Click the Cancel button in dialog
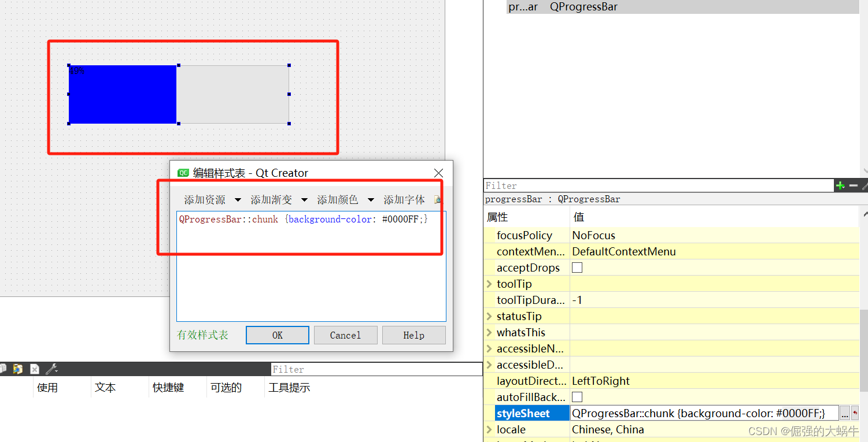Image resolution: width=868 pixels, height=442 pixels. coord(345,335)
